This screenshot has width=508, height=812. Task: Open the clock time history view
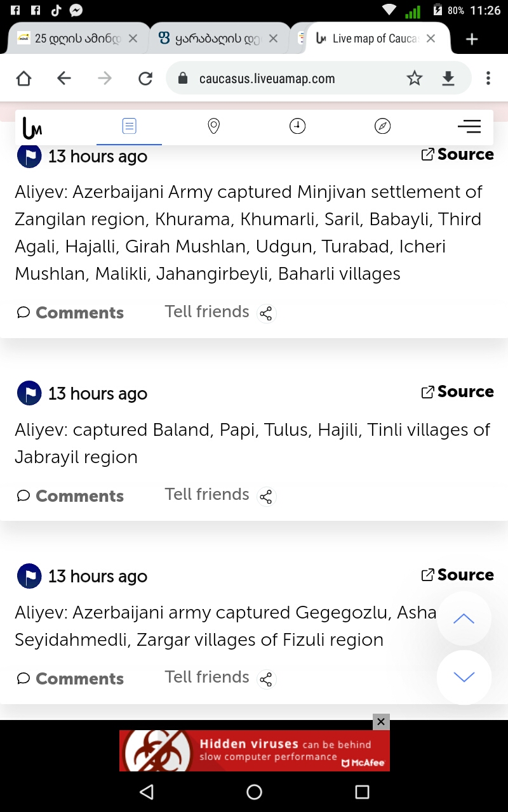(x=297, y=126)
